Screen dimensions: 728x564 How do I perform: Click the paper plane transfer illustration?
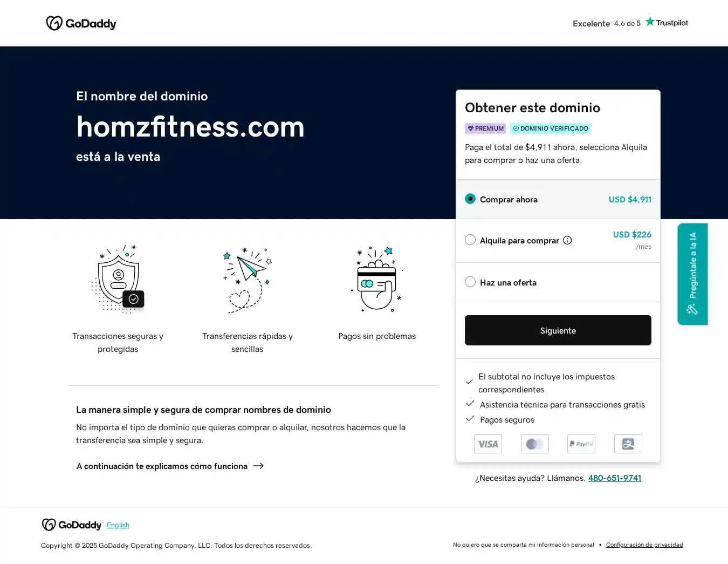click(248, 279)
